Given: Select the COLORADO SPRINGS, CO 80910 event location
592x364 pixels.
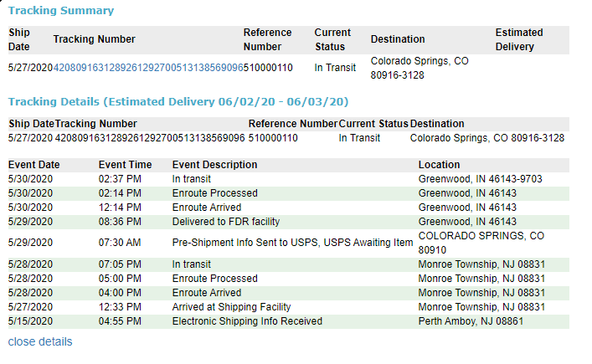Looking at the screenshot, I should pyautogui.click(x=481, y=243).
